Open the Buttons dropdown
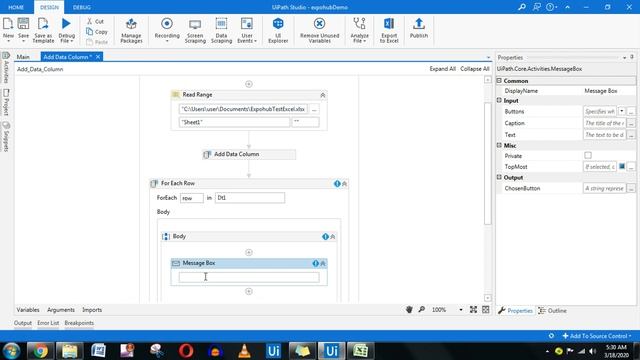640x360 pixels. coord(621,111)
